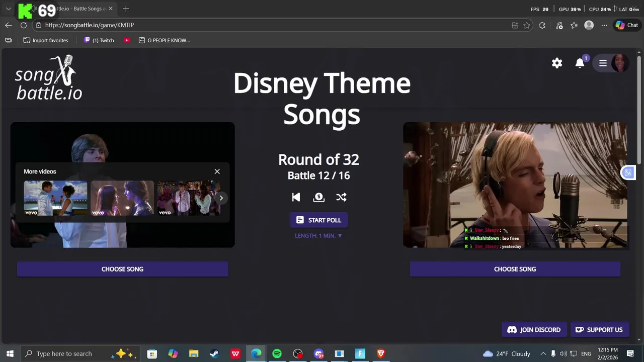Screen dimensions: 644x362
Task: Click the Support Us button
Action: [x=599, y=330]
